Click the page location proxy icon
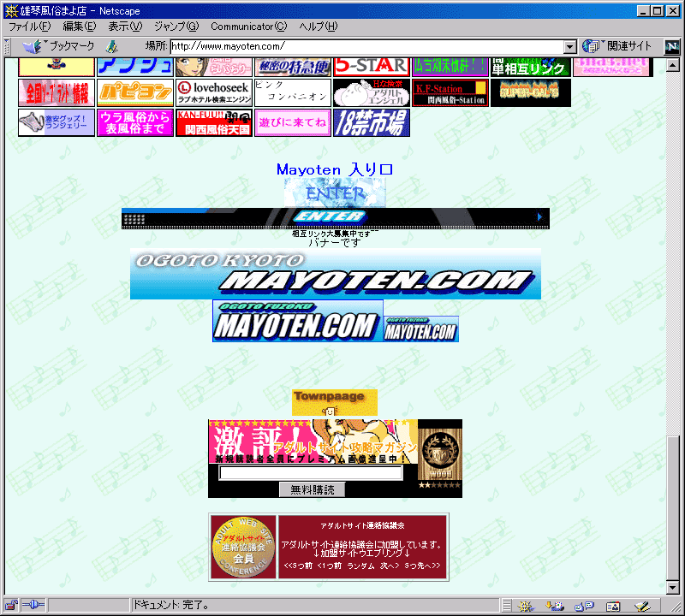This screenshot has width=685, height=616. [x=112, y=46]
